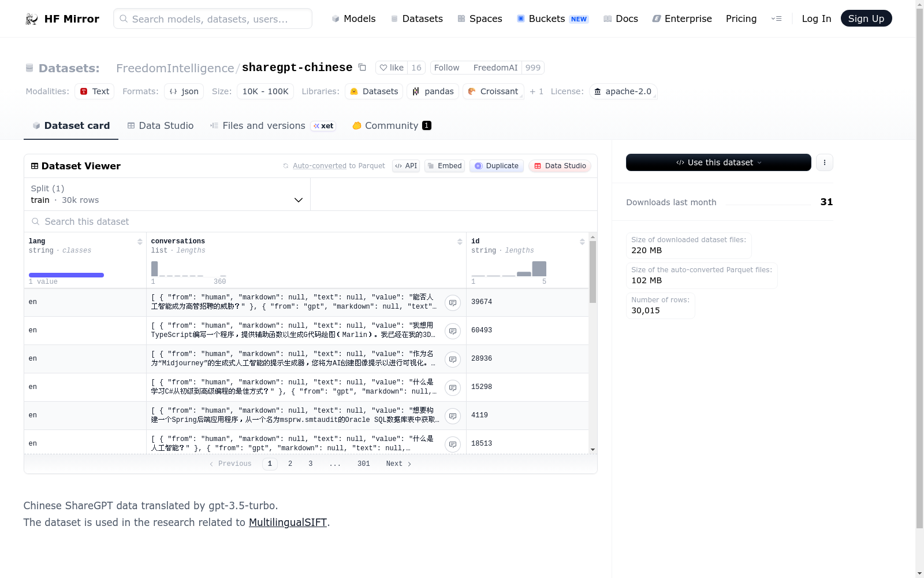Open the expanded navigation menu icon
Image resolution: width=924 pixels, height=578 pixels.
coord(777,18)
